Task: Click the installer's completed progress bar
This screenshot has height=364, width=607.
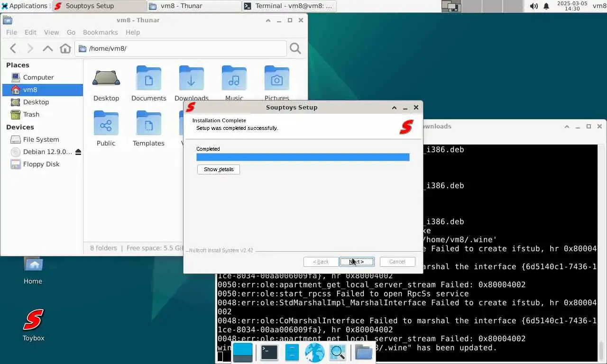Action: click(303, 157)
